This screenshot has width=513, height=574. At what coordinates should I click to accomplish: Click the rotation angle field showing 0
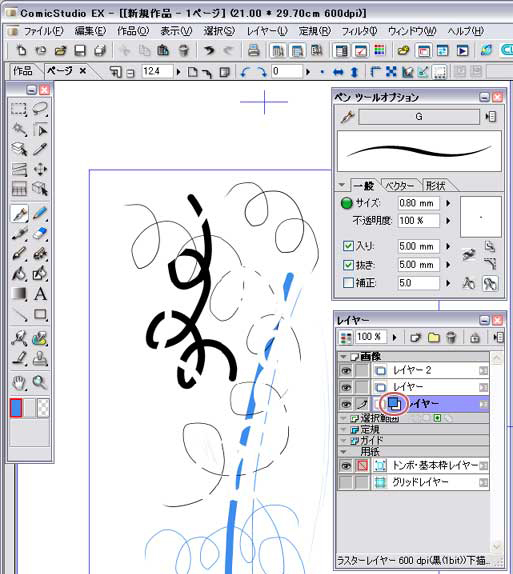(x=287, y=71)
